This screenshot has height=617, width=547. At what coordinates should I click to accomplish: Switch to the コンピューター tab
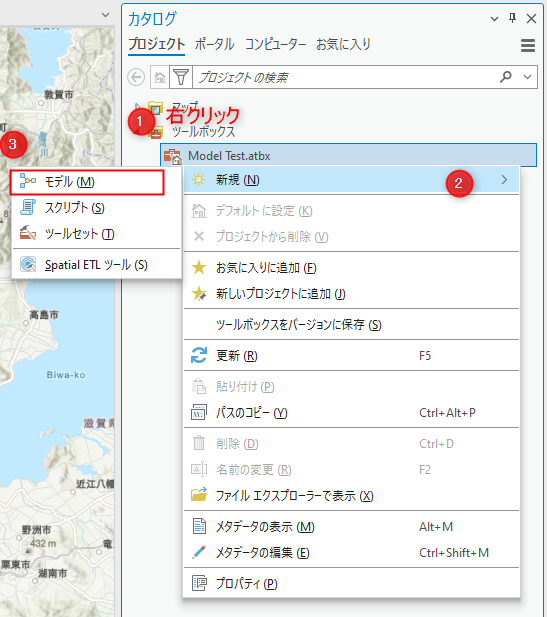[275, 44]
